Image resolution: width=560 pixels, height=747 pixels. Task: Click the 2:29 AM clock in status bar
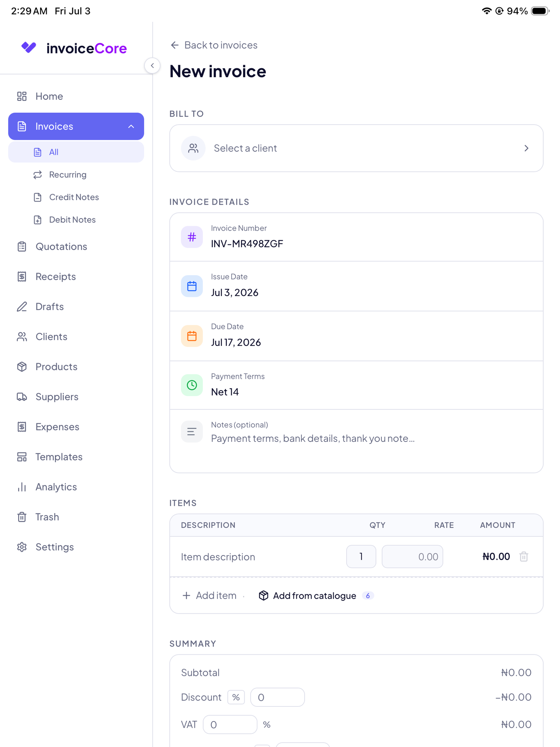click(29, 11)
